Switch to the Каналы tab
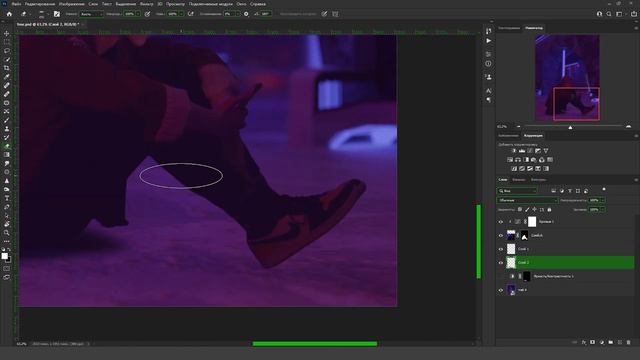The image size is (640, 360). click(519, 180)
